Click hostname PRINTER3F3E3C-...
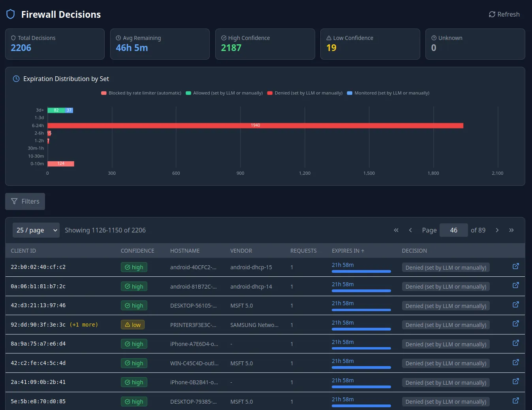Screen dimensions: 532x410 click(x=193, y=325)
